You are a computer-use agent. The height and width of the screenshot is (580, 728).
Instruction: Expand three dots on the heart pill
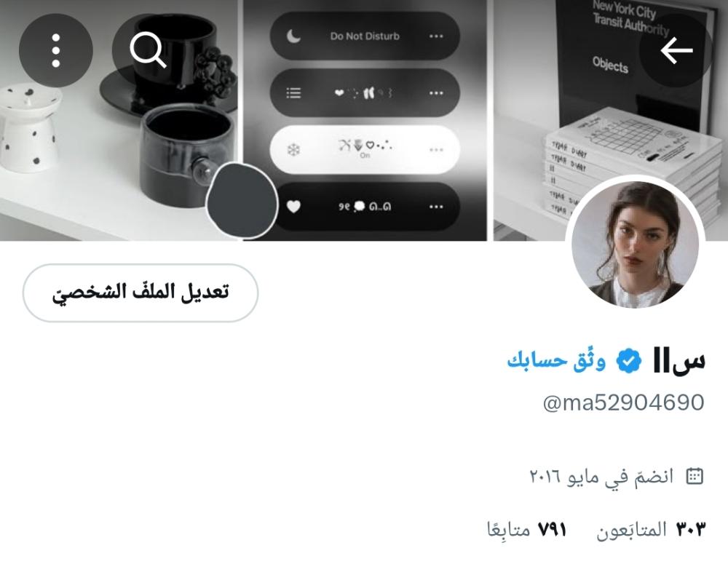[436, 207]
